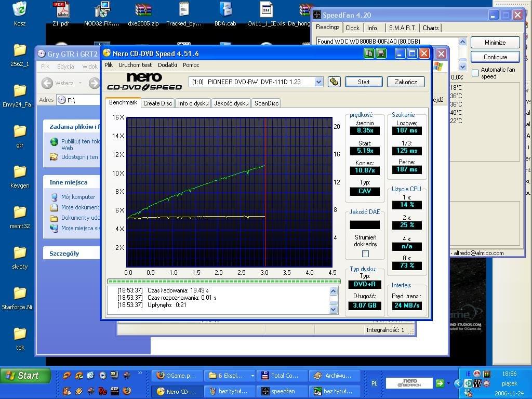This screenshot has height=399, width=532.
Task: Open the Tracked_by text file icon
Action: tap(184, 13)
